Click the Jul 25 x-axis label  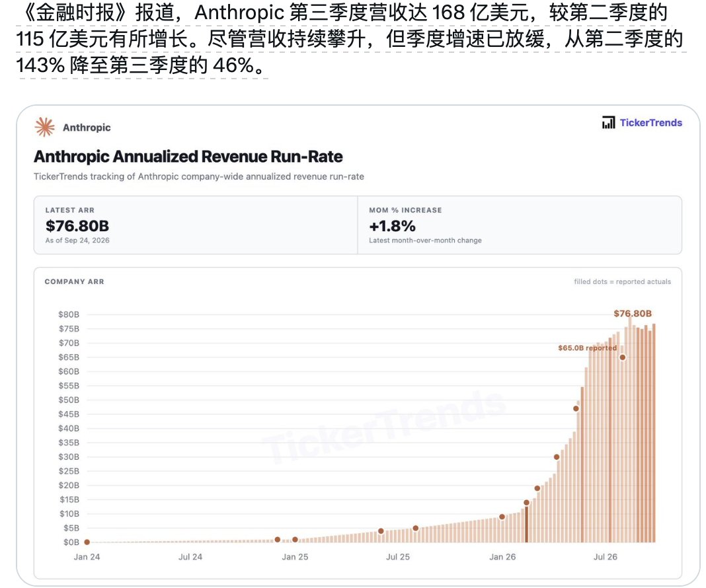398,557
